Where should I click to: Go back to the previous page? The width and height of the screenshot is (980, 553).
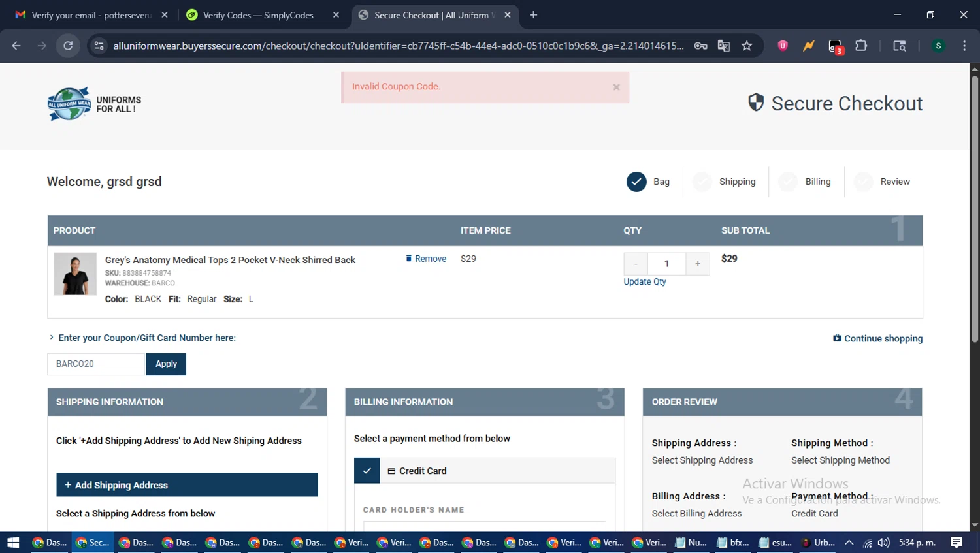click(x=16, y=46)
